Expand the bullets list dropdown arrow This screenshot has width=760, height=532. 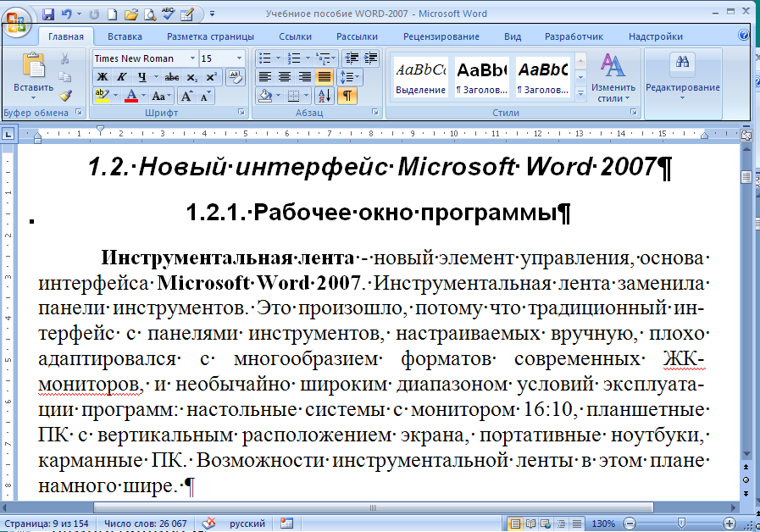pos(278,58)
